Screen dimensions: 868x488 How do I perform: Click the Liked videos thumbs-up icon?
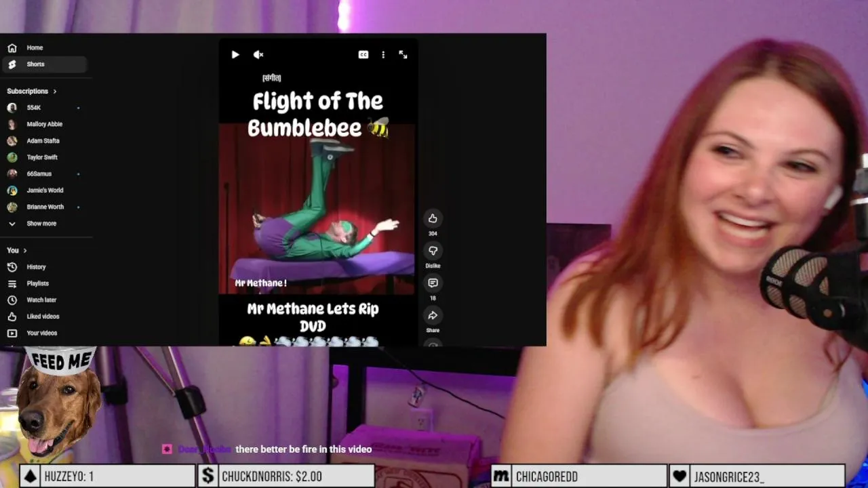(x=12, y=317)
